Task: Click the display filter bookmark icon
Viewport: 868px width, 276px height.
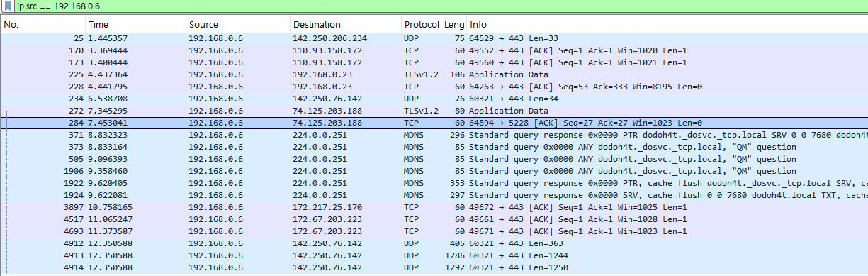Action: click(7, 6)
